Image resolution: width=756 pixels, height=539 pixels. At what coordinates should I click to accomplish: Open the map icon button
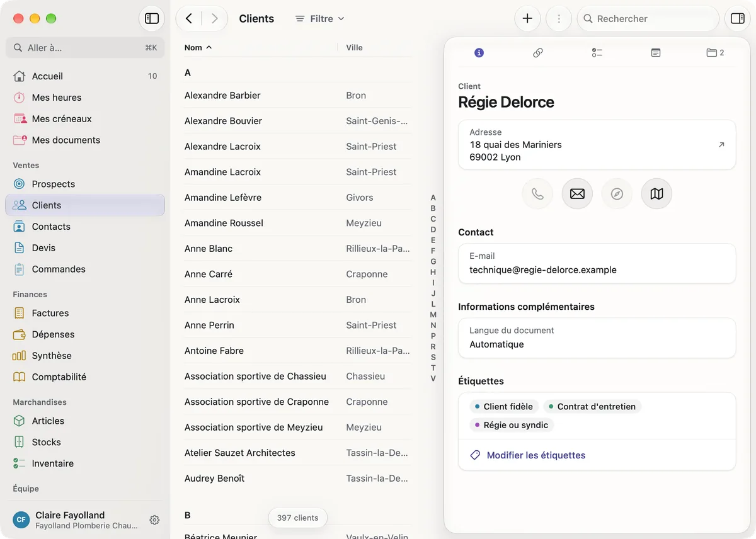click(656, 194)
